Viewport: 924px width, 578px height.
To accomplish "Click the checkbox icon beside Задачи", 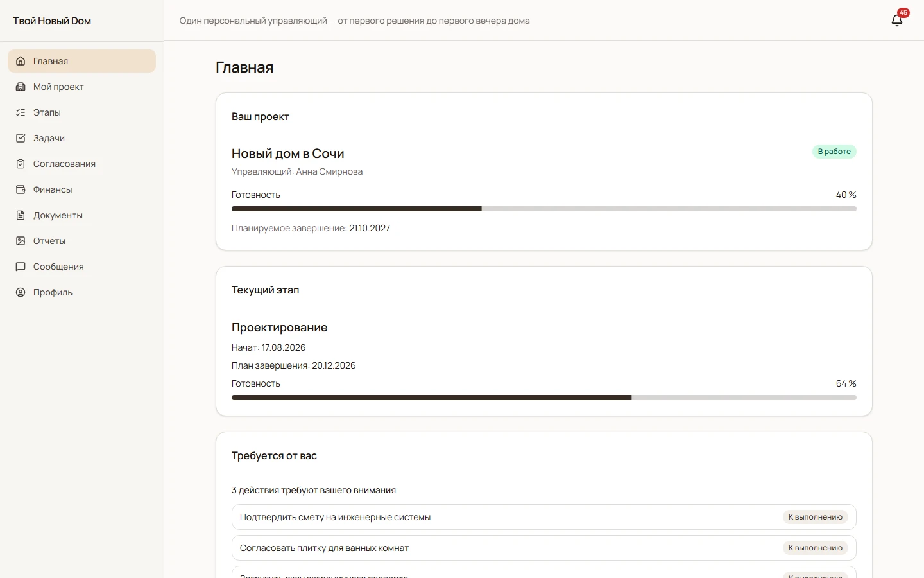I will pyautogui.click(x=21, y=138).
